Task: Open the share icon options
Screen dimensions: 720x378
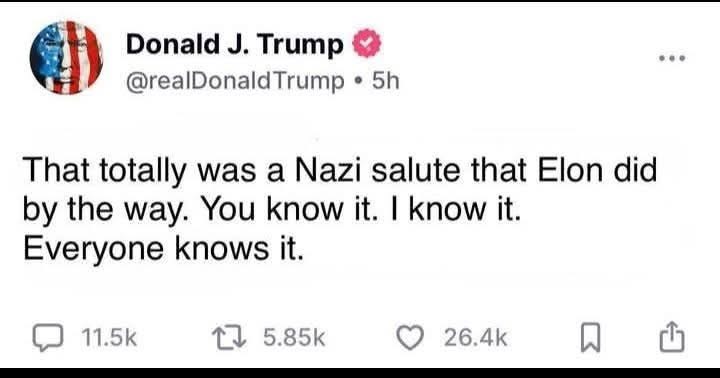Action: 672,338
